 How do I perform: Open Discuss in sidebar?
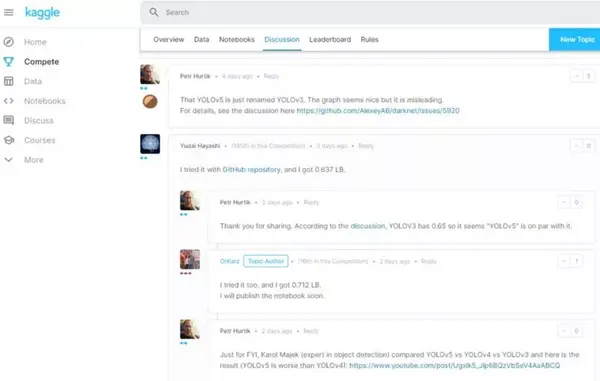pos(39,120)
